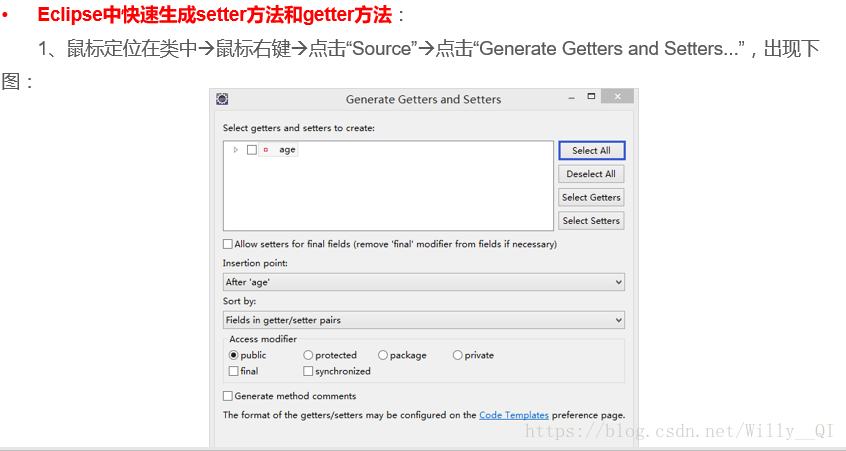The image size is (846, 451).
Task: Click the Select All button
Action: click(591, 151)
